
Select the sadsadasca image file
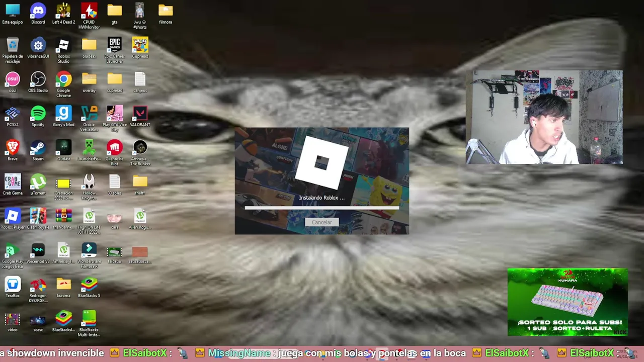pos(140,253)
